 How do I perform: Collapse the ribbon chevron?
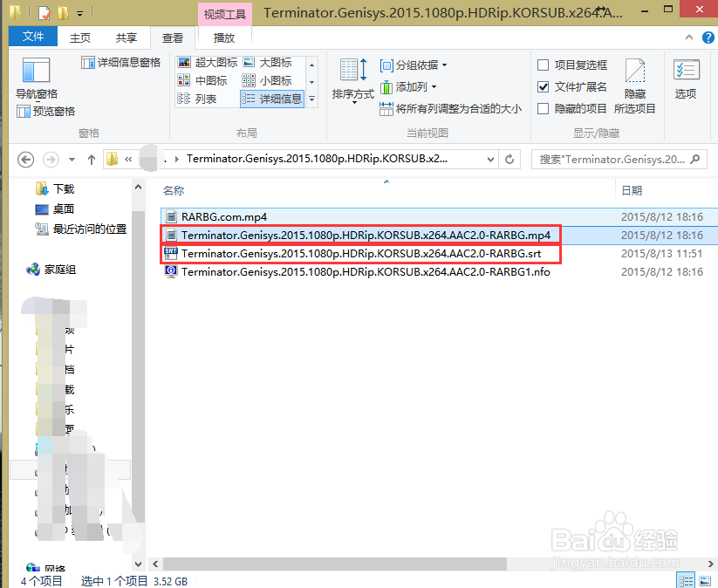(689, 38)
